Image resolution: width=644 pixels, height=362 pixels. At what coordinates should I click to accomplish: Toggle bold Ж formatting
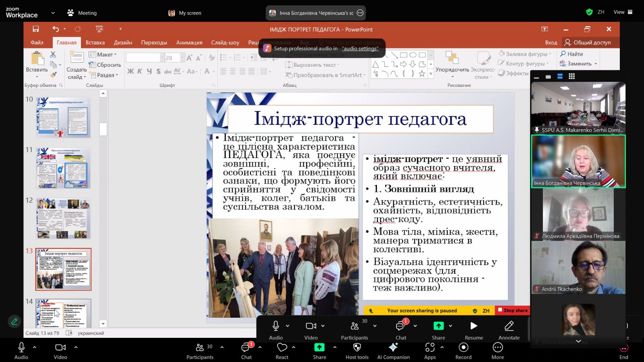130,71
